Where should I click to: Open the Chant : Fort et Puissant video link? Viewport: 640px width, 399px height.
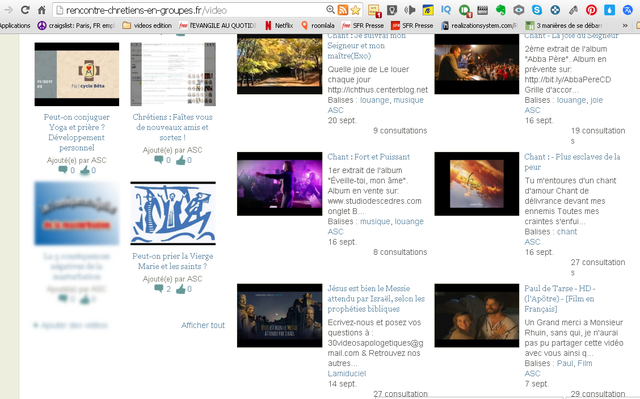(369, 157)
